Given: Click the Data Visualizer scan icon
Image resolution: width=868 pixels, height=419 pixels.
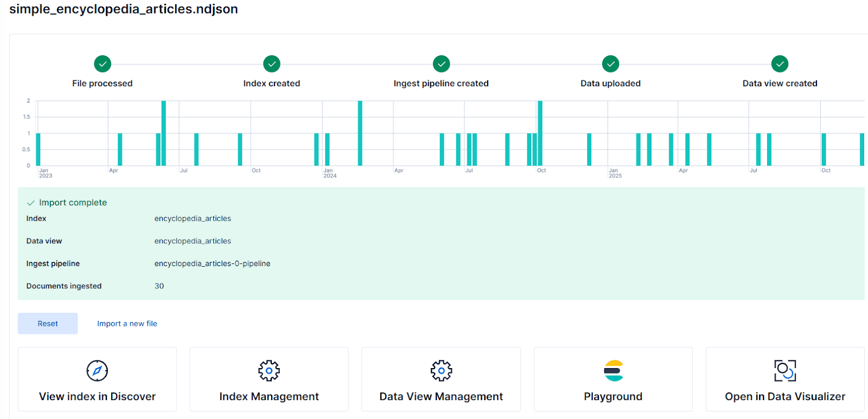Looking at the screenshot, I should pyautogui.click(x=785, y=371).
